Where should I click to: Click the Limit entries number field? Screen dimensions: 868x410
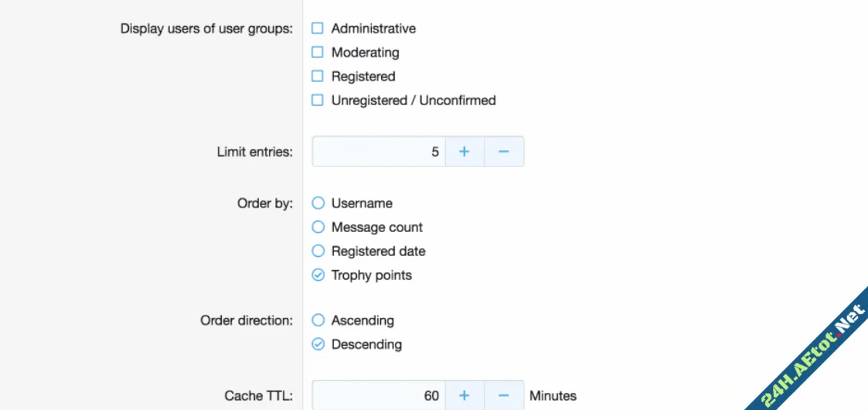378,152
